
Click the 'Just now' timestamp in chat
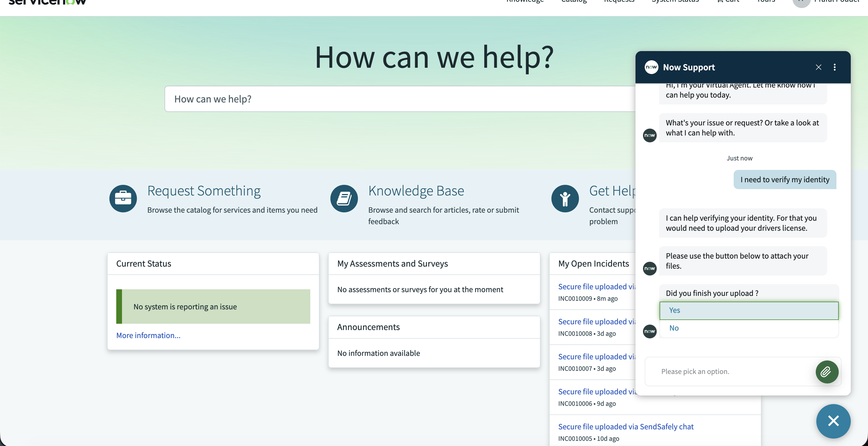tap(739, 158)
